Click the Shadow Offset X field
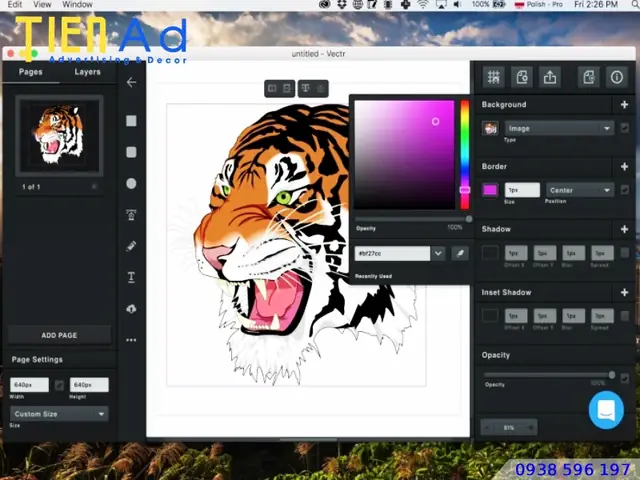The width and height of the screenshot is (640, 480). click(516, 253)
